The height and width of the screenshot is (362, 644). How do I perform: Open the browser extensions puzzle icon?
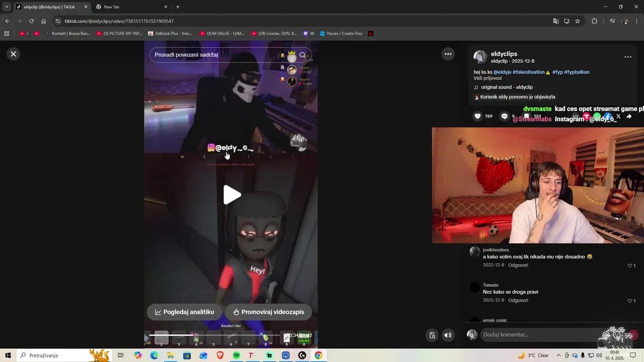click(x=594, y=21)
